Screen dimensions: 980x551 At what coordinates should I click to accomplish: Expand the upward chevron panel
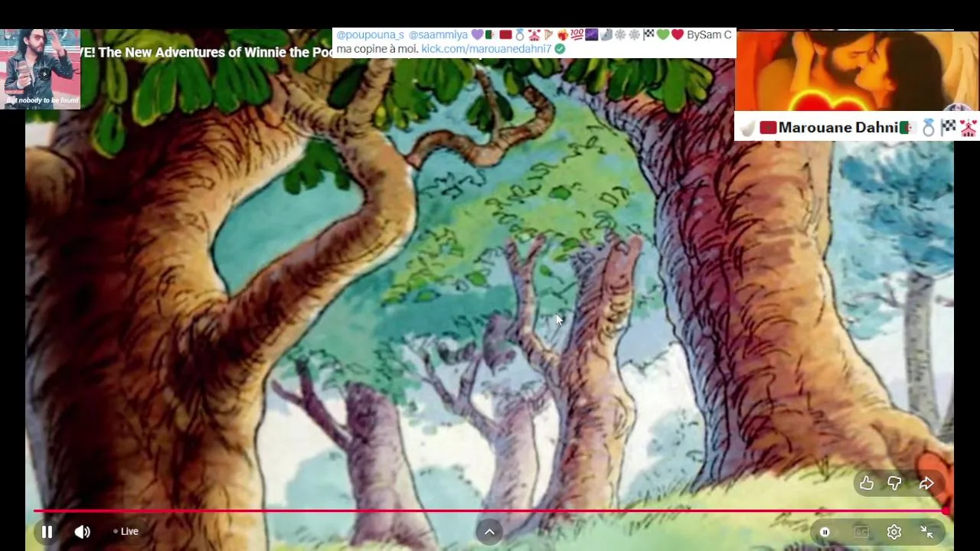pyautogui.click(x=489, y=532)
